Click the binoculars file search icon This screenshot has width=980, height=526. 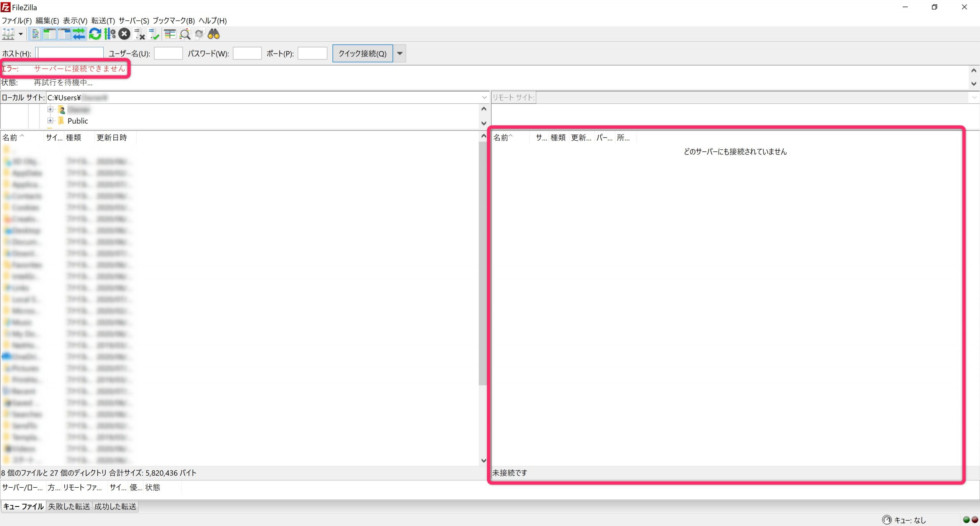click(214, 34)
